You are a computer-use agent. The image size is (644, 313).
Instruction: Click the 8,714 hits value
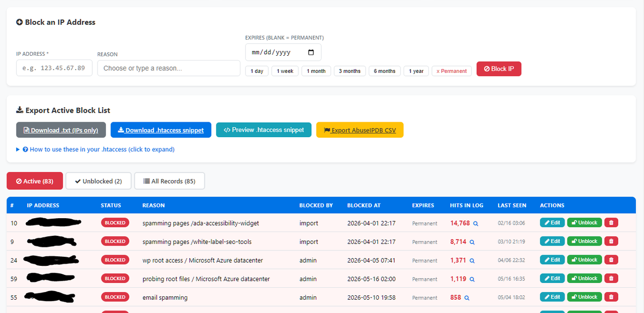click(458, 242)
